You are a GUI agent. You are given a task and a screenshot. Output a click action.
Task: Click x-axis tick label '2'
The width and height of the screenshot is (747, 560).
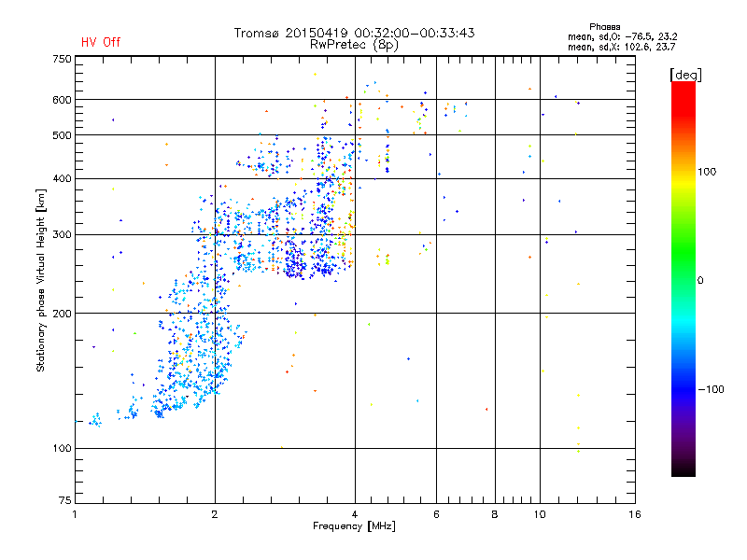pos(215,514)
